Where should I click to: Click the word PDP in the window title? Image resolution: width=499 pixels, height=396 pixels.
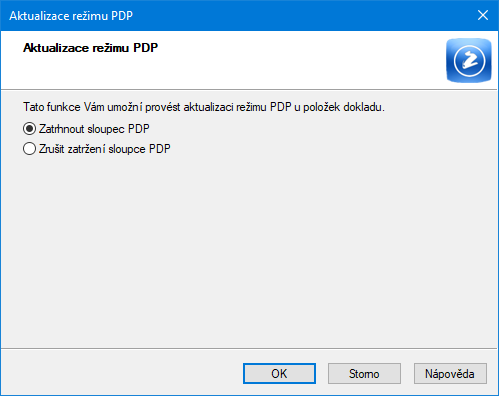coord(122,16)
